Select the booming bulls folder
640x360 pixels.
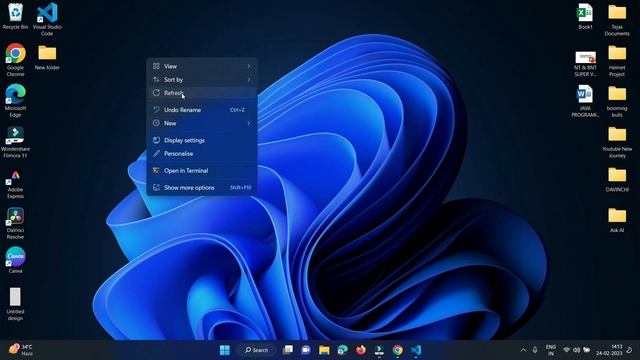pos(617,101)
